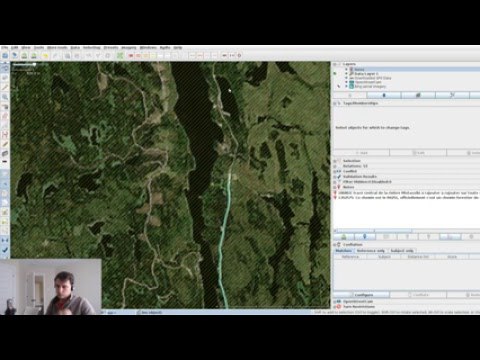
Task: Collapse the Conflation panel
Action: (x=335, y=245)
